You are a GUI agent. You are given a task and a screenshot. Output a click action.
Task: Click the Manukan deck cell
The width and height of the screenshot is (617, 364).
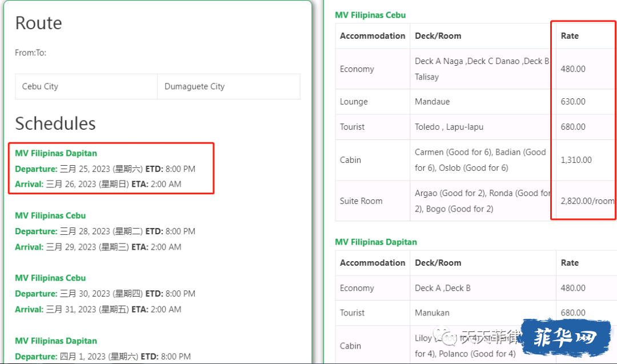(x=483, y=313)
